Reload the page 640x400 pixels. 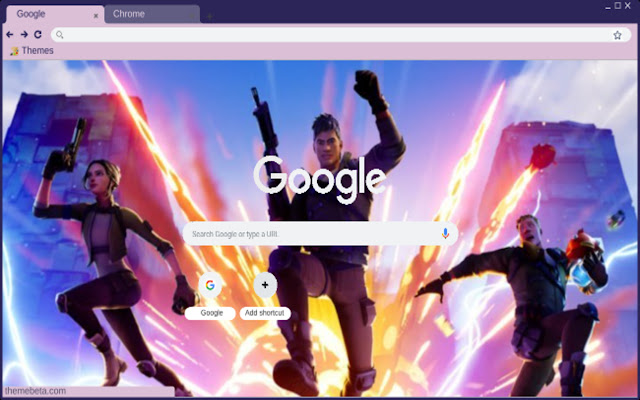(38, 35)
